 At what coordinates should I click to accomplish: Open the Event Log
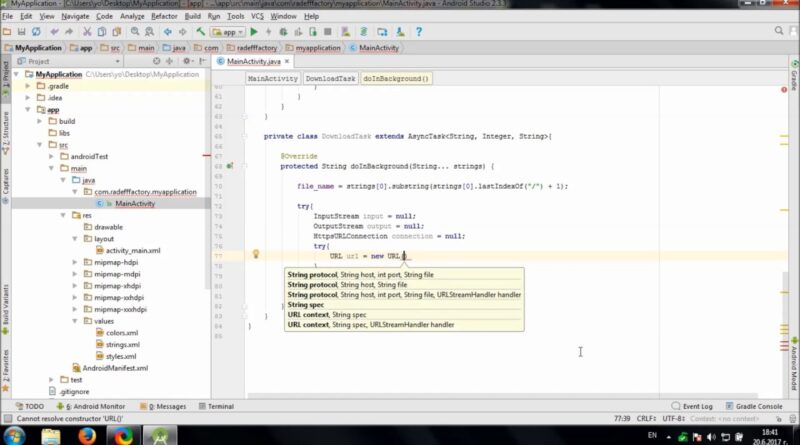coord(692,406)
